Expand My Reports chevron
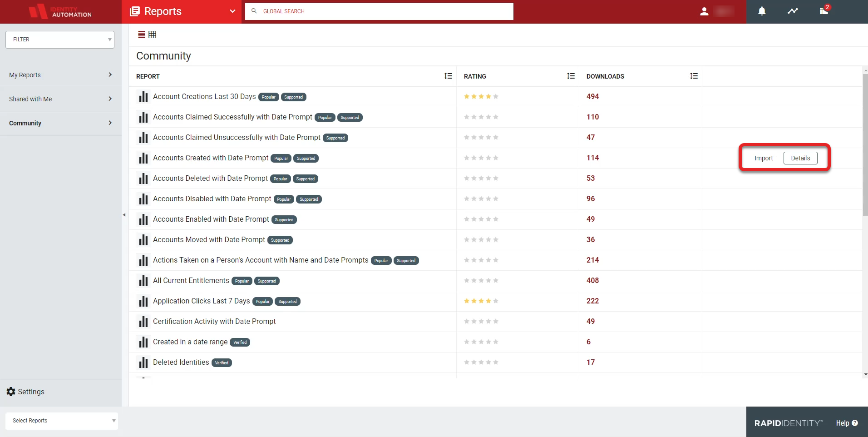This screenshot has width=868, height=437. click(110, 74)
